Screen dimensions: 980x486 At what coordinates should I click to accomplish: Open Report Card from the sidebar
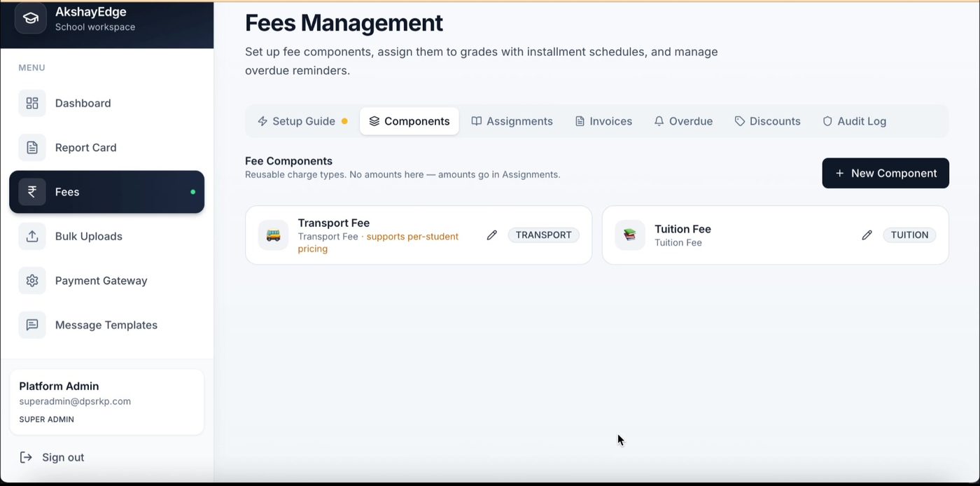106,147
